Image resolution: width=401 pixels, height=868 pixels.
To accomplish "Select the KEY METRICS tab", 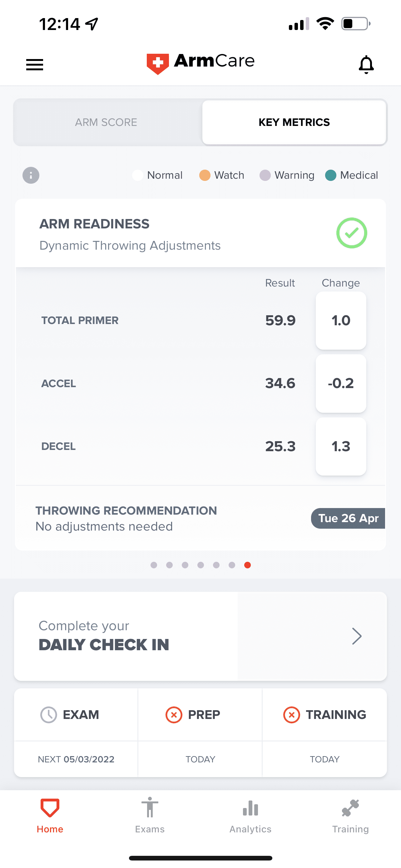I will click(294, 122).
